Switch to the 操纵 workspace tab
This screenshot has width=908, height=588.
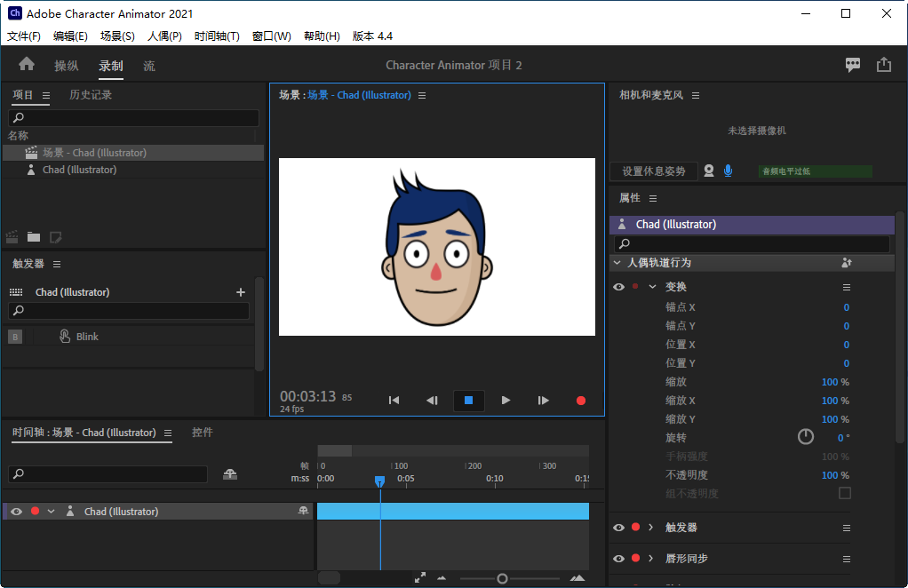tap(66, 64)
